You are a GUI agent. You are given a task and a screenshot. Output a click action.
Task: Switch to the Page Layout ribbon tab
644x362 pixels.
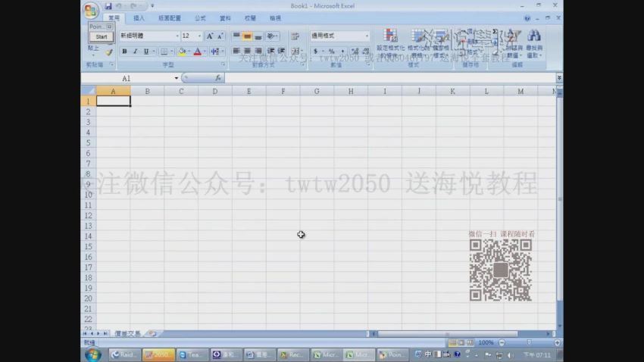170,18
